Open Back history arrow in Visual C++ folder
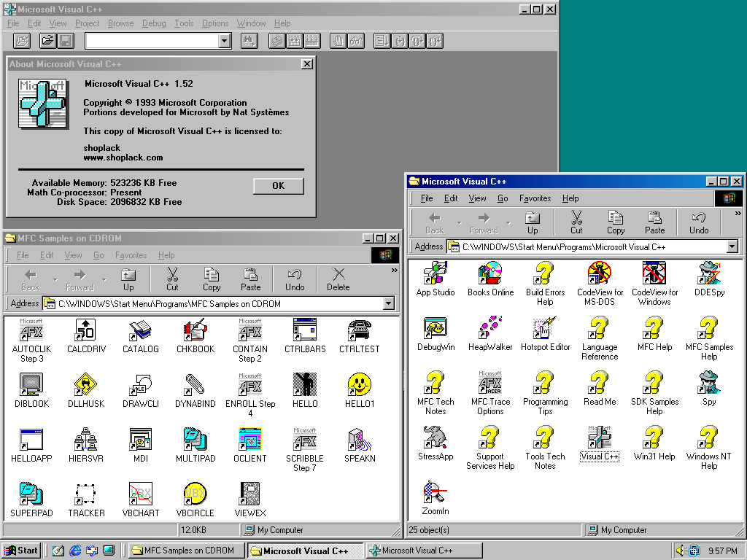747x560 pixels. 460,223
